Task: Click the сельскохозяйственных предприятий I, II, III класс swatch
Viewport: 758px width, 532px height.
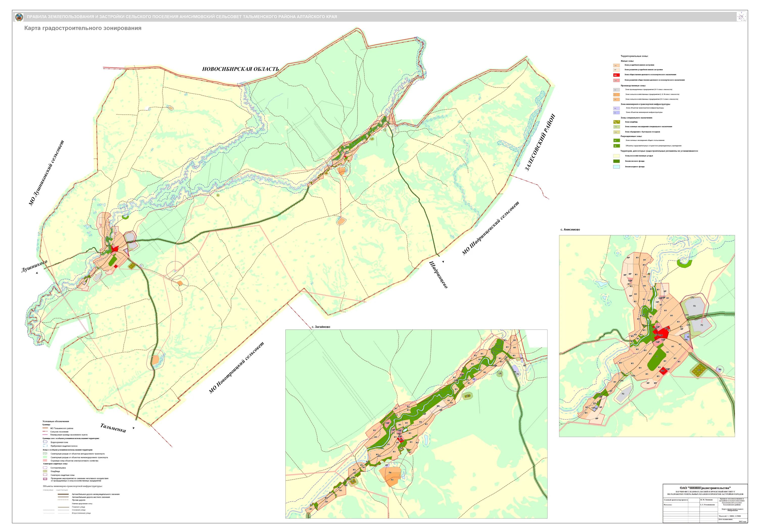Action: pos(616,94)
